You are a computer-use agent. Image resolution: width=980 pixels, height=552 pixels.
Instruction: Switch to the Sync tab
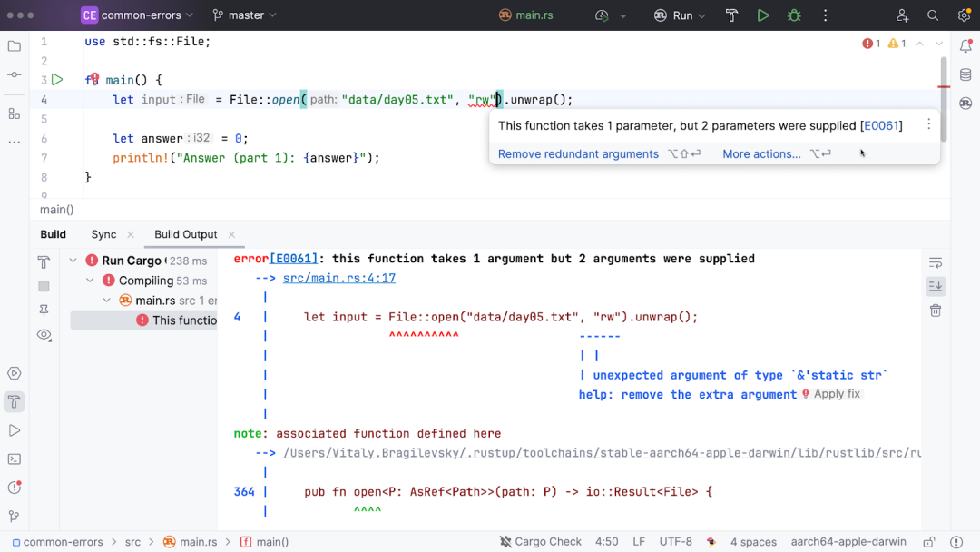(x=103, y=234)
